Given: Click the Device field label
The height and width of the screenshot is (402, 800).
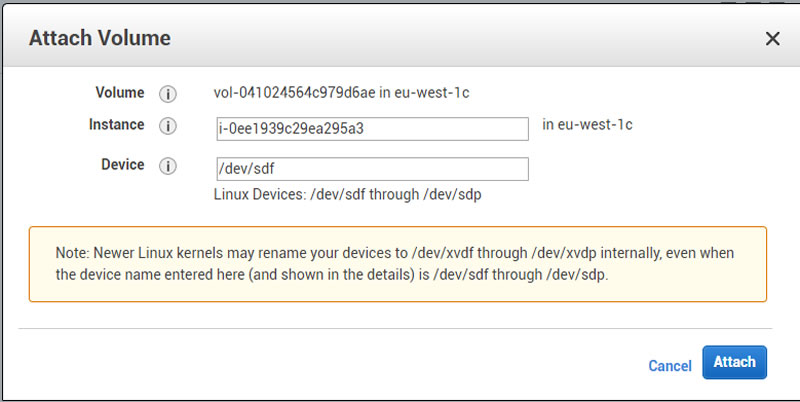Looking at the screenshot, I should [x=123, y=165].
